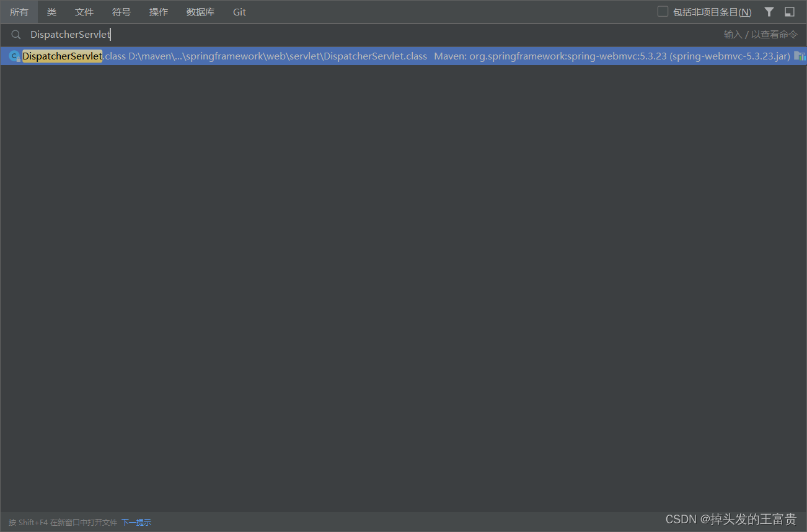The width and height of the screenshot is (807, 532).
Task: Switch to the 数据库 (Database) tab
Action: 200,12
